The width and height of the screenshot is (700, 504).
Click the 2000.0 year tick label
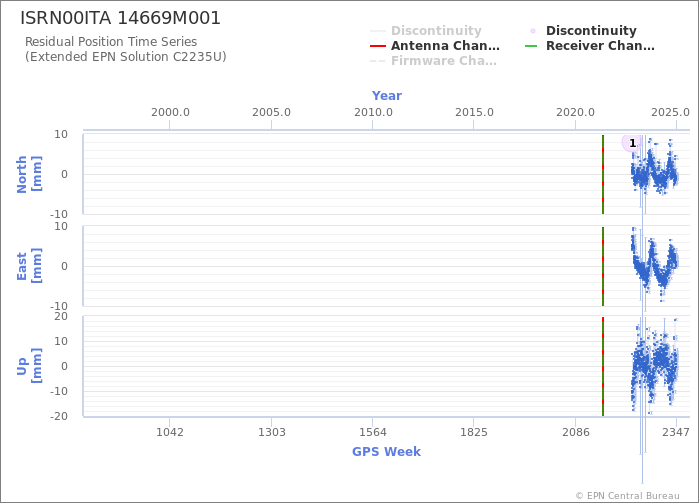pyautogui.click(x=170, y=112)
